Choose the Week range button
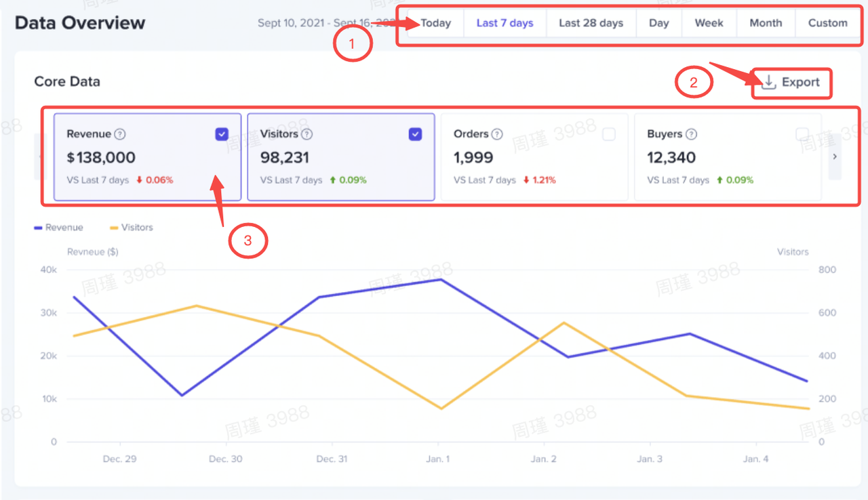 pyautogui.click(x=709, y=23)
